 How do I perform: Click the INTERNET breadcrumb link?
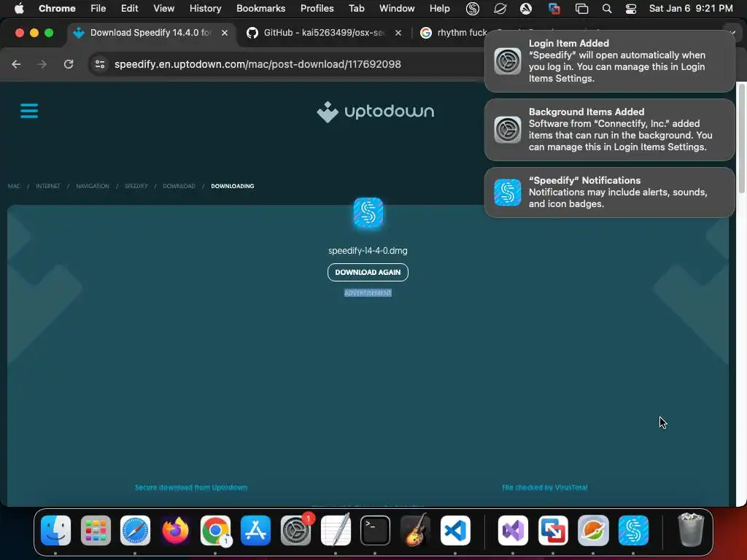[x=48, y=186]
